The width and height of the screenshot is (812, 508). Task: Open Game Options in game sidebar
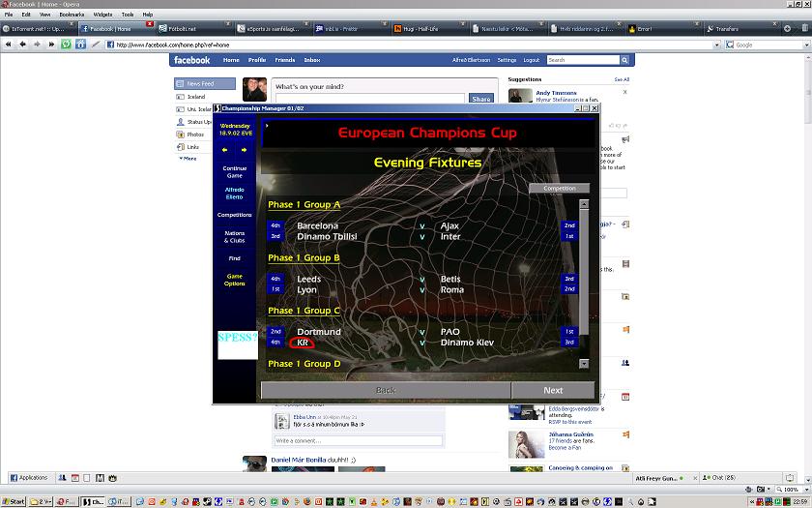235,280
